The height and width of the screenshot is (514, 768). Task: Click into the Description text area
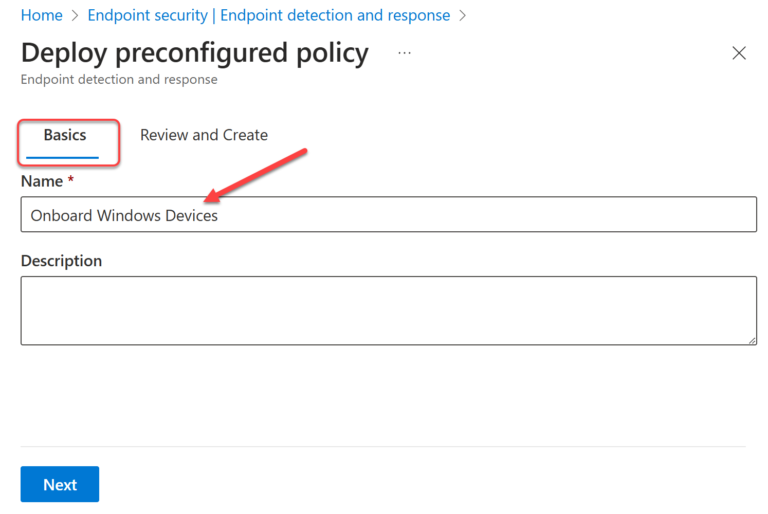pos(388,311)
